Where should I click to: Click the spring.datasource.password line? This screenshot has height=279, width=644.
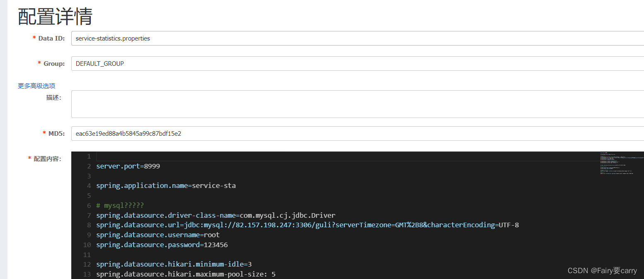162,245
